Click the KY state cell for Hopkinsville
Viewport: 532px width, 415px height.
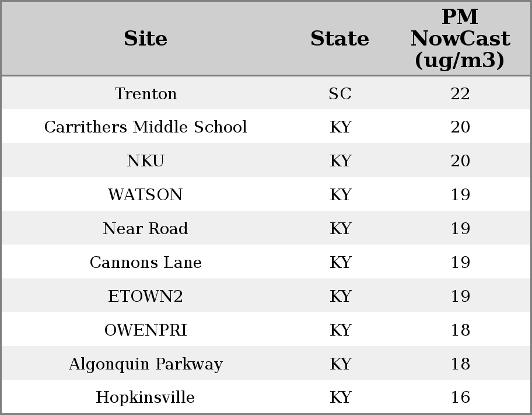[340, 397]
